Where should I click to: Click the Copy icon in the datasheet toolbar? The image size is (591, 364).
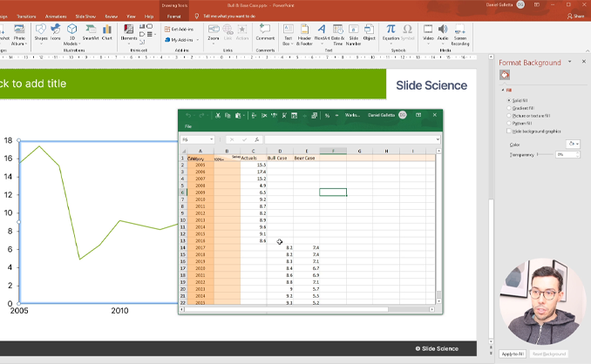pos(228,115)
